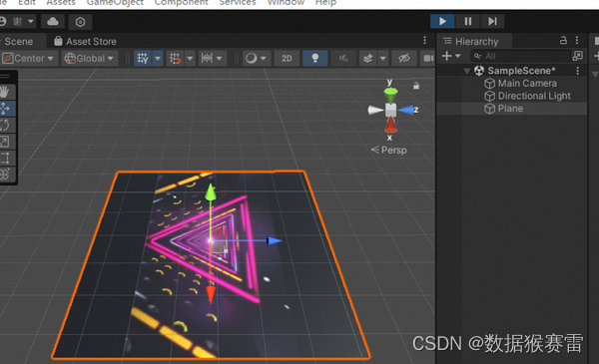Image resolution: width=599 pixels, height=364 pixels.
Task: Expand grid snapping options dropdown
Action: pos(190,59)
